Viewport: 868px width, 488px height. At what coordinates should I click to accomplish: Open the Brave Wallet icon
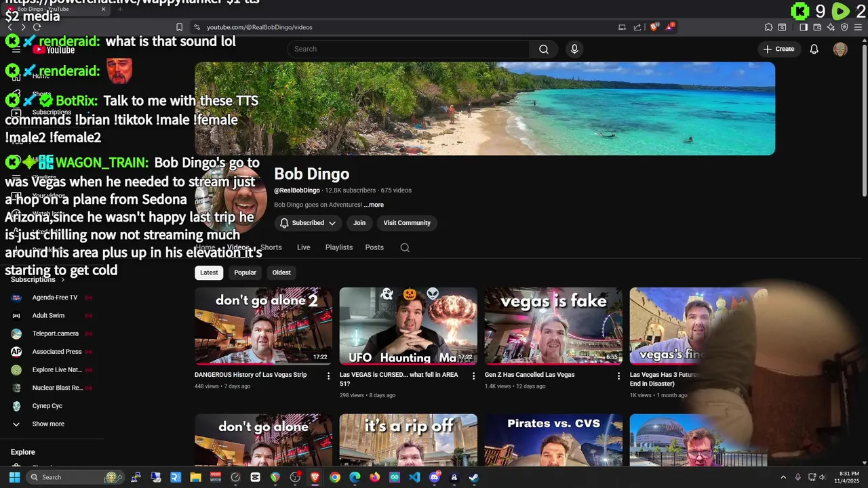[817, 27]
